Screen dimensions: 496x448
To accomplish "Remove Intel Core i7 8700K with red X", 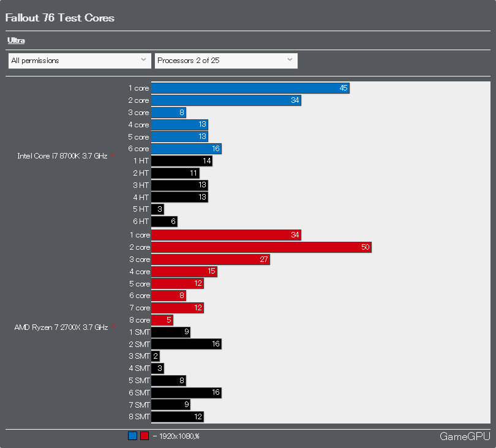I will click(x=113, y=155).
